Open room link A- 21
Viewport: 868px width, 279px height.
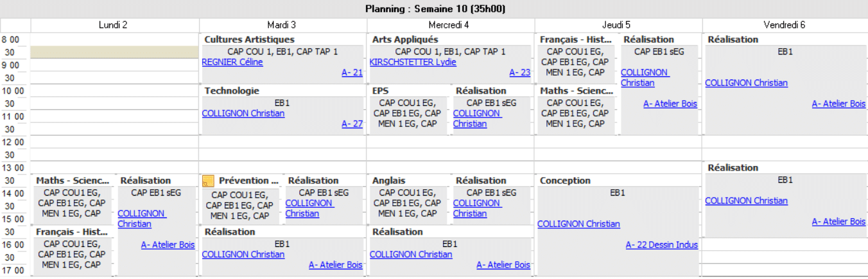pos(352,73)
